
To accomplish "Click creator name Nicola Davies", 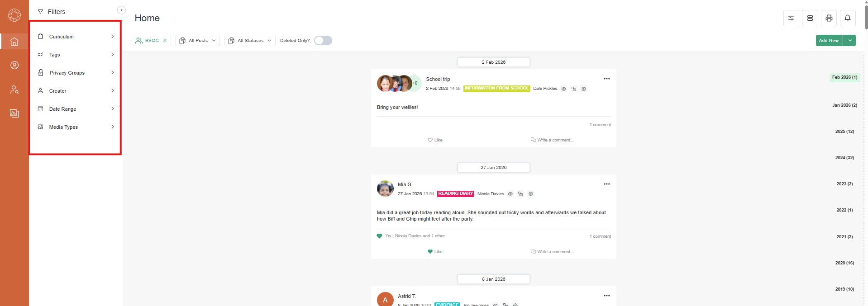I will point(491,194).
